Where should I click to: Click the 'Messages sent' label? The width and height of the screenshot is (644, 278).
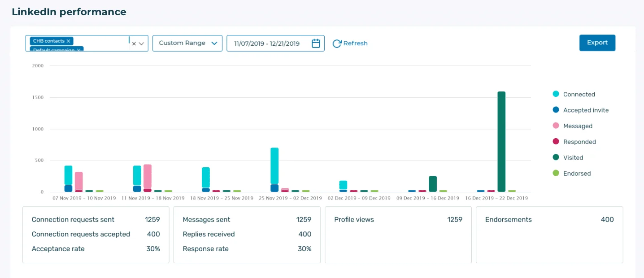[x=206, y=220]
